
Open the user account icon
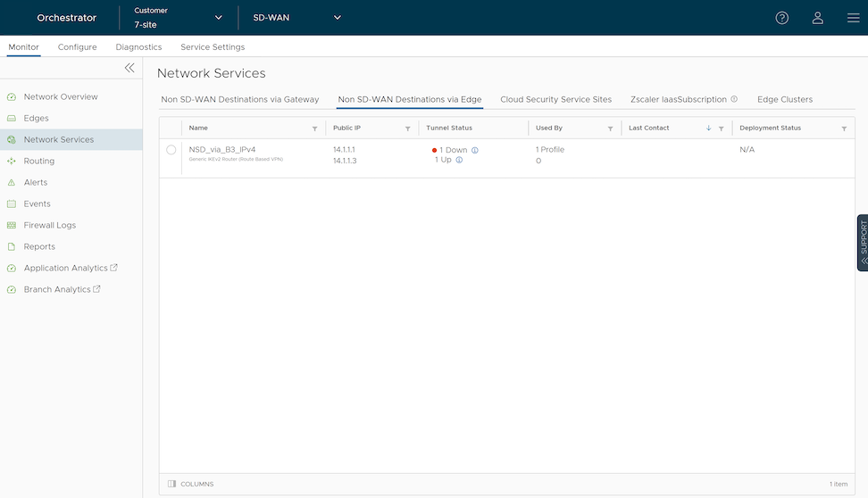(817, 18)
